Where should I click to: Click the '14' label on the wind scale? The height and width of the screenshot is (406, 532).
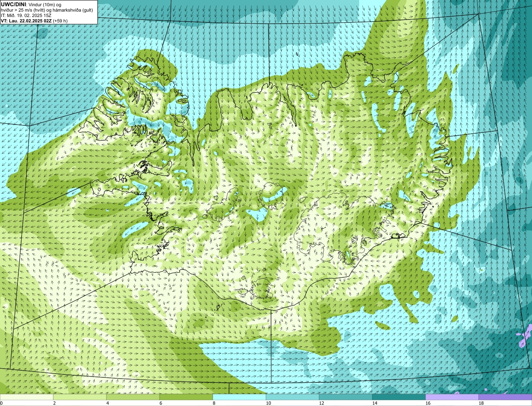375,403
